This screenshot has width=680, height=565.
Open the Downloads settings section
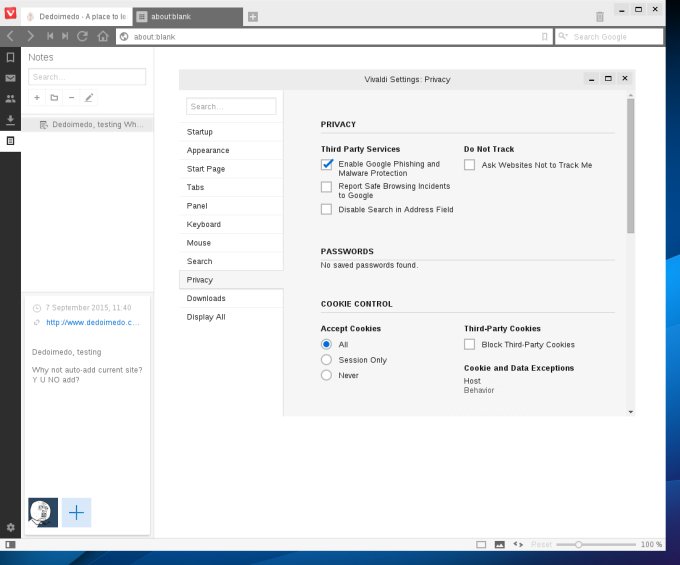coord(206,298)
